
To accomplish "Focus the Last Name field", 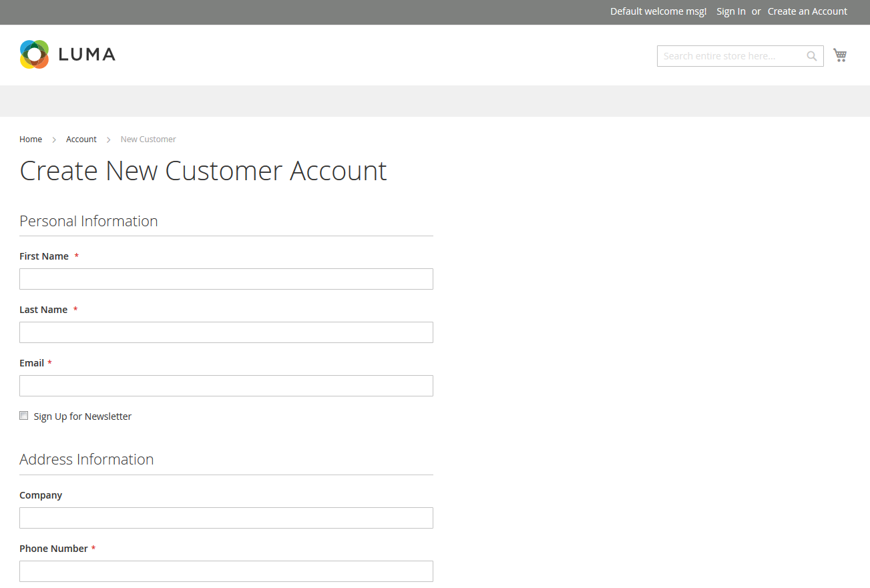I will pos(226,332).
